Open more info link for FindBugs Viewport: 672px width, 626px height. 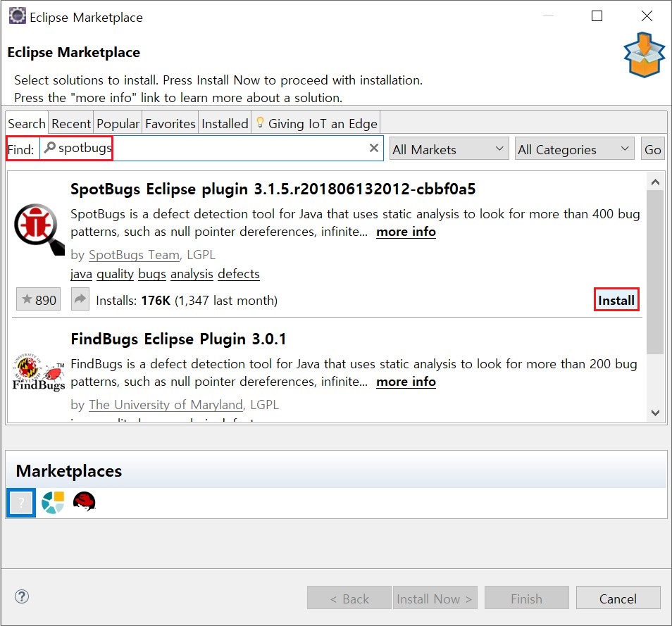click(406, 382)
